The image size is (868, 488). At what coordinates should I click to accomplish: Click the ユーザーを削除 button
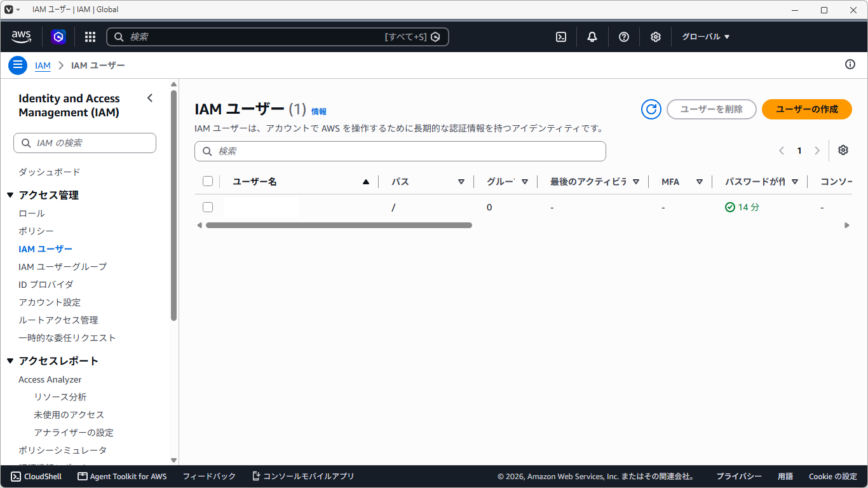pyautogui.click(x=712, y=109)
